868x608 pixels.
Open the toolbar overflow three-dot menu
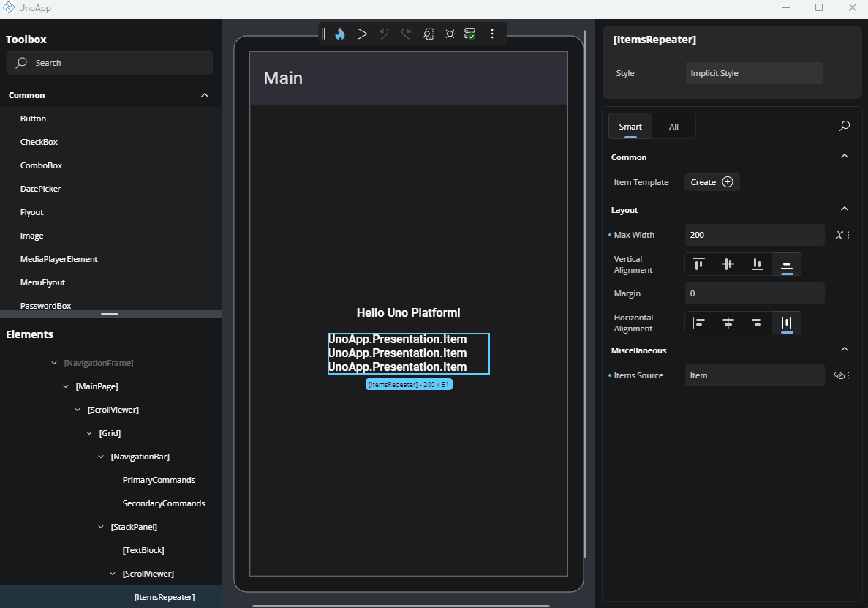click(x=492, y=33)
